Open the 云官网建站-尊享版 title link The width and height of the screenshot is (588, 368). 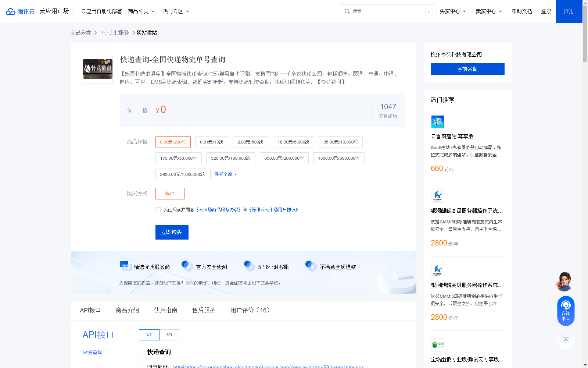(452, 137)
